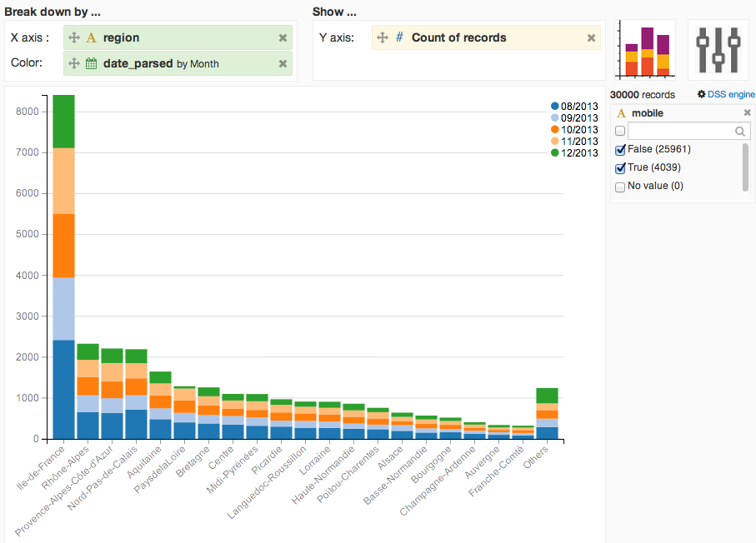Remove Count of records from Y axis
This screenshot has width=756, height=543.
click(591, 38)
